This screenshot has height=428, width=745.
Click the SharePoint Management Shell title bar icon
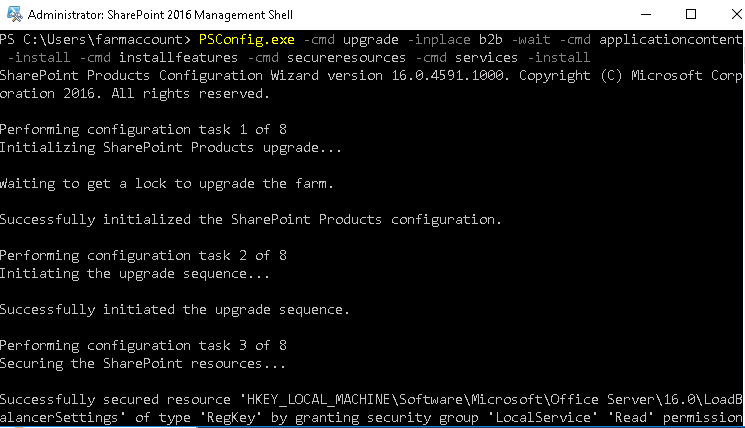[15, 14]
